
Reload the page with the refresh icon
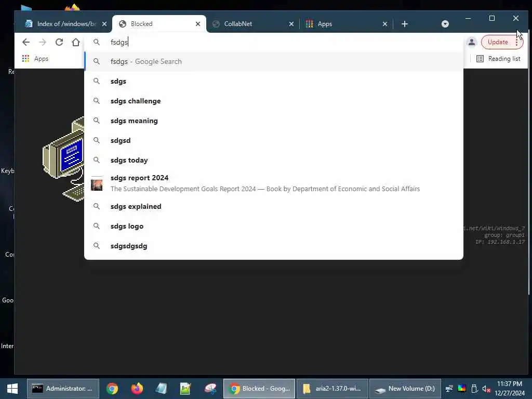coord(59,42)
